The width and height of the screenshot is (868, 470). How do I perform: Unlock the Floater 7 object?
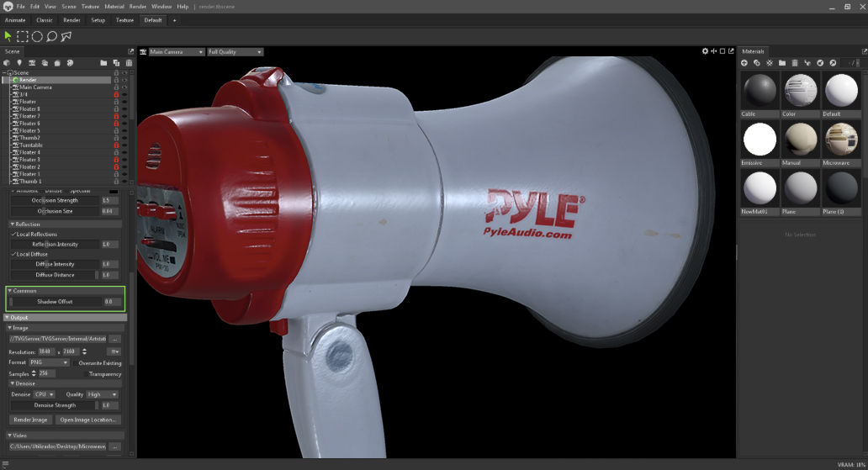pyautogui.click(x=116, y=116)
